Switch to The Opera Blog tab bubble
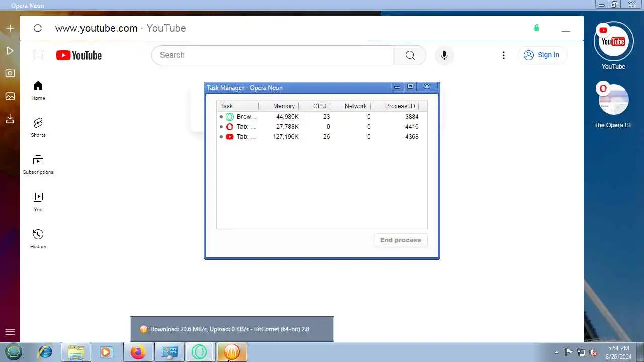This screenshot has width=644, height=362. click(613, 100)
